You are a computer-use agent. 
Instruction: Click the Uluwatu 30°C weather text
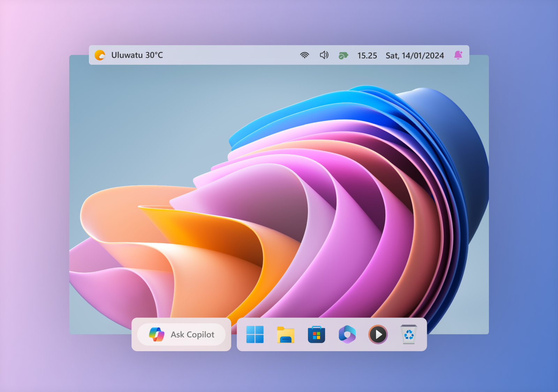(137, 55)
